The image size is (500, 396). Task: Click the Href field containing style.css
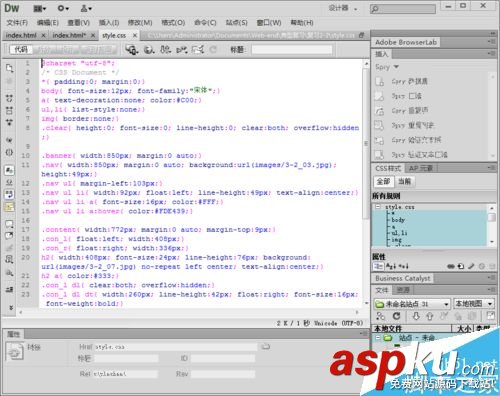click(176, 347)
